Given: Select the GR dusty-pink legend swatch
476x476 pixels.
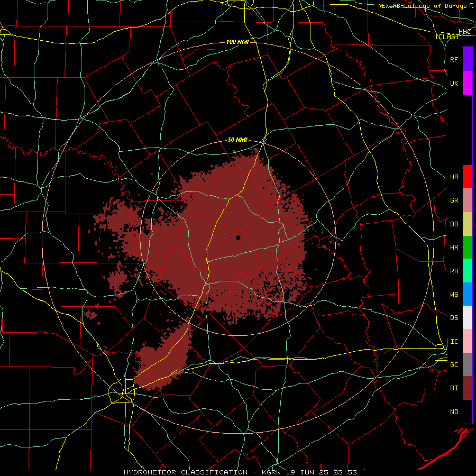Looking at the screenshot, I should 467,200.
